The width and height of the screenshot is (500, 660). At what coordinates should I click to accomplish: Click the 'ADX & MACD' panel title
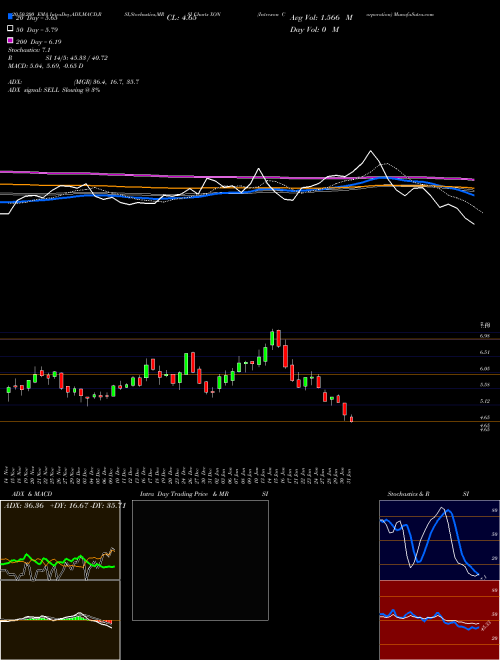pos(32,494)
